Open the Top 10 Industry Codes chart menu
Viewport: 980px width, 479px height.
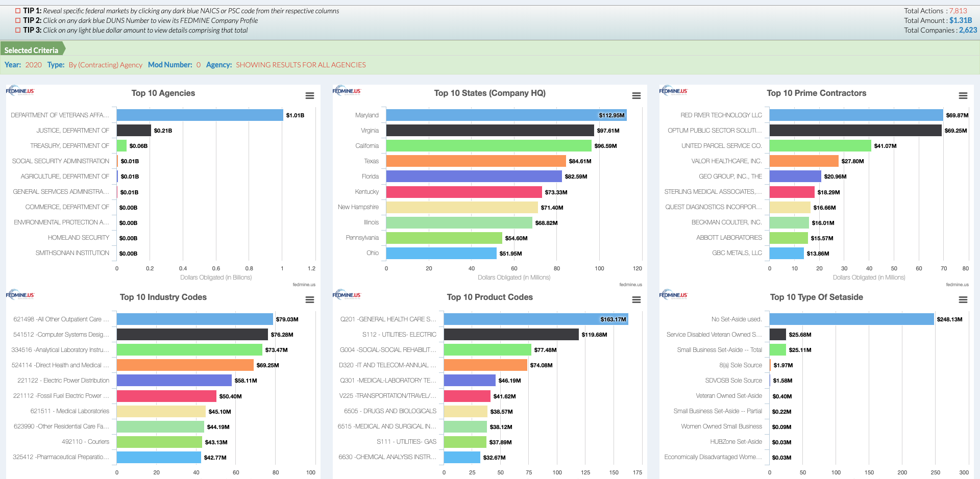tap(310, 300)
